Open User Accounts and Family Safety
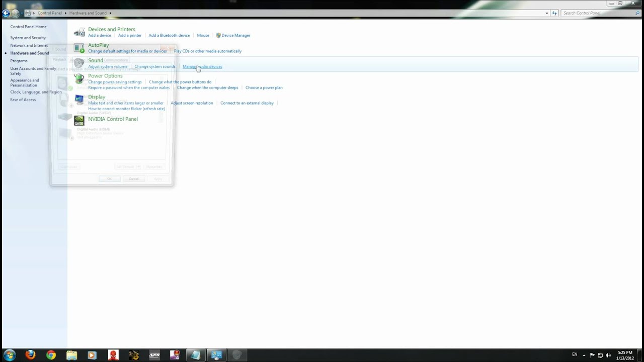 point(33,71)
